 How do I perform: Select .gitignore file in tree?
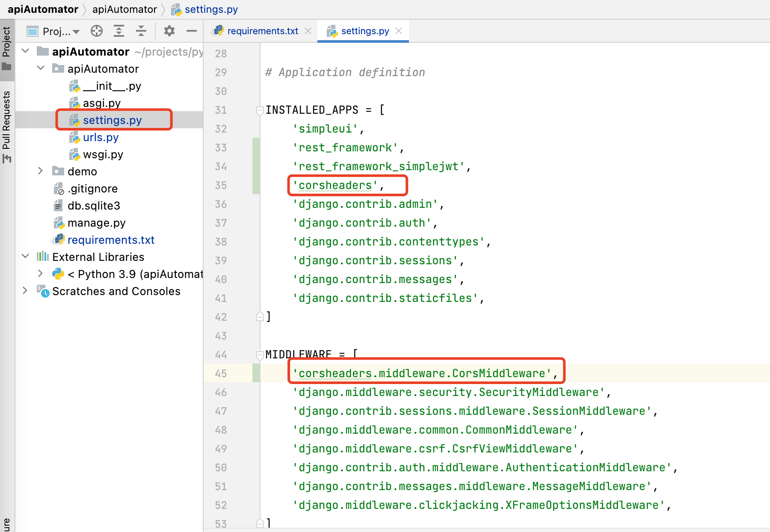tap(92, 189)
